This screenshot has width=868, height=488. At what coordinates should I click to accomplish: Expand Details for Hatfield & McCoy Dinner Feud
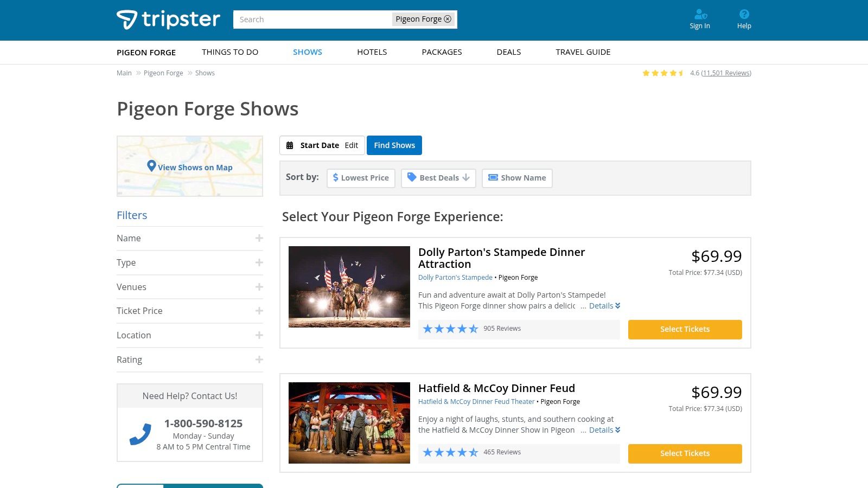click(x=604, y=430)
